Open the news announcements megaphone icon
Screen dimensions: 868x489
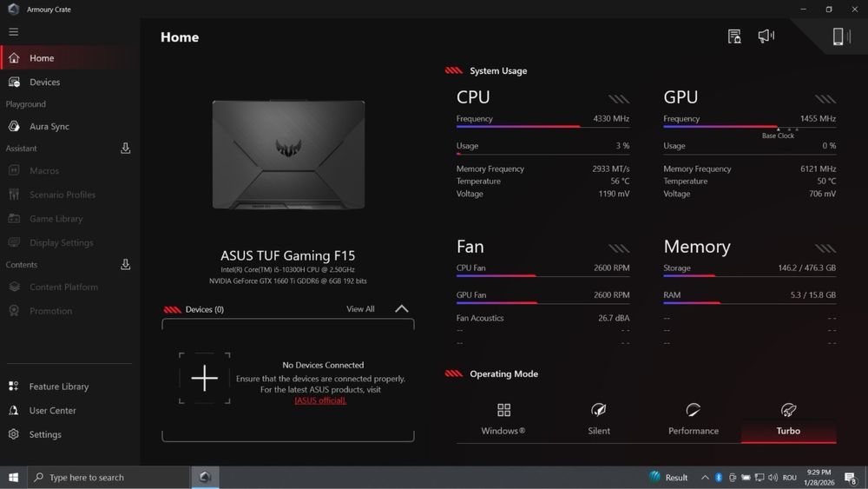tap(766, 36)
